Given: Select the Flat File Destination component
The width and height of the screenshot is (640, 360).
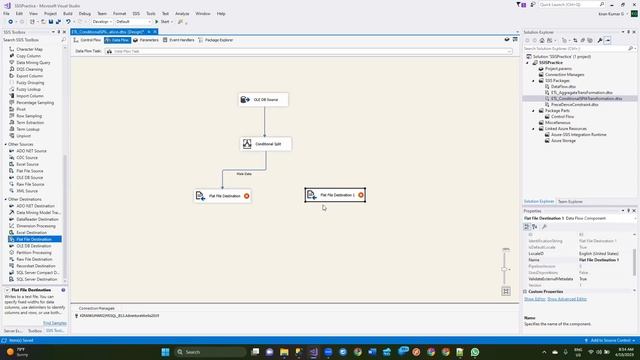Looking at the screenshot, I should pos(222,196).
